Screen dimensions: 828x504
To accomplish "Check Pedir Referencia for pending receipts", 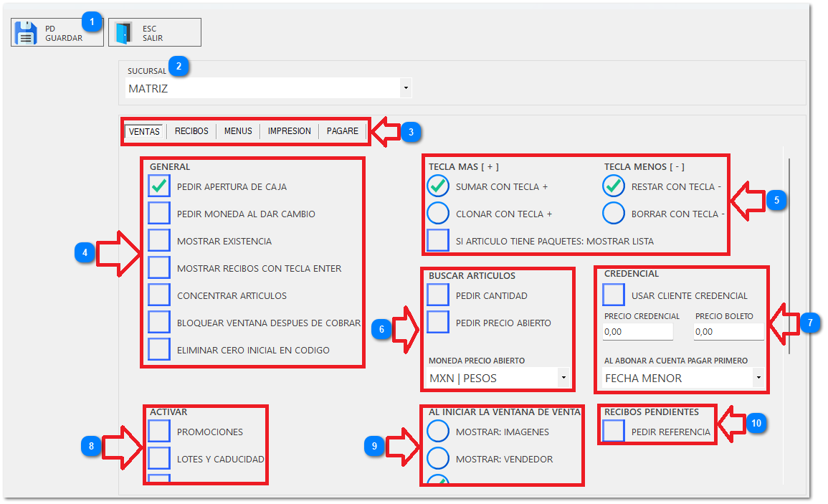I will [614, 432].
